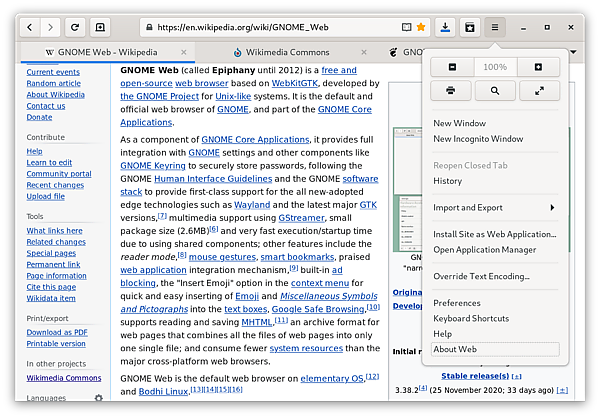The image size is (600, 418).
Task: Click the Stable release(s) infobox link
Action: click(x=475, y=376)
